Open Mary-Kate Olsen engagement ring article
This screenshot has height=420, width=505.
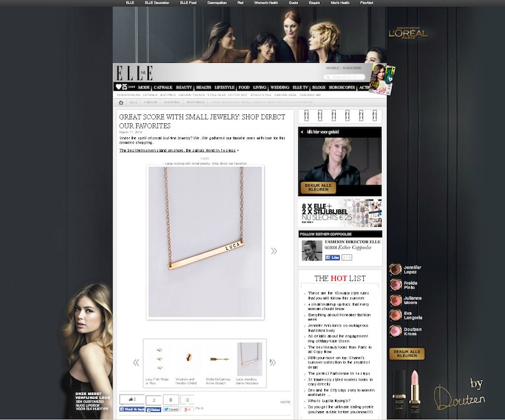click(x=338, y=339)
